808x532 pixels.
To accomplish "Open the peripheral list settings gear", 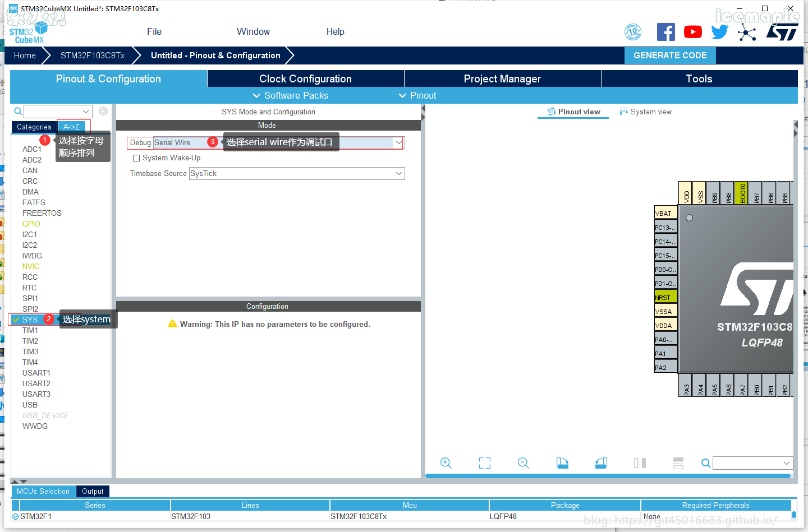I will click(x=103, y=111).
